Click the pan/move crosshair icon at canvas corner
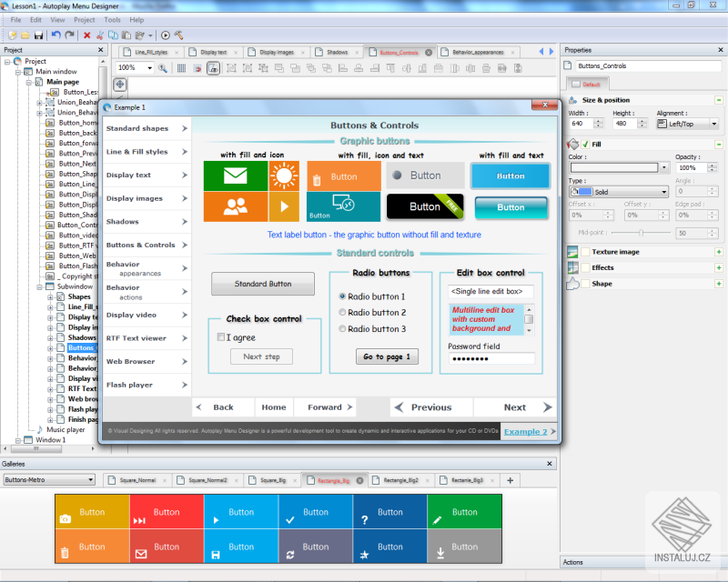This screenshot has width=728, height=582. [120, 85]
